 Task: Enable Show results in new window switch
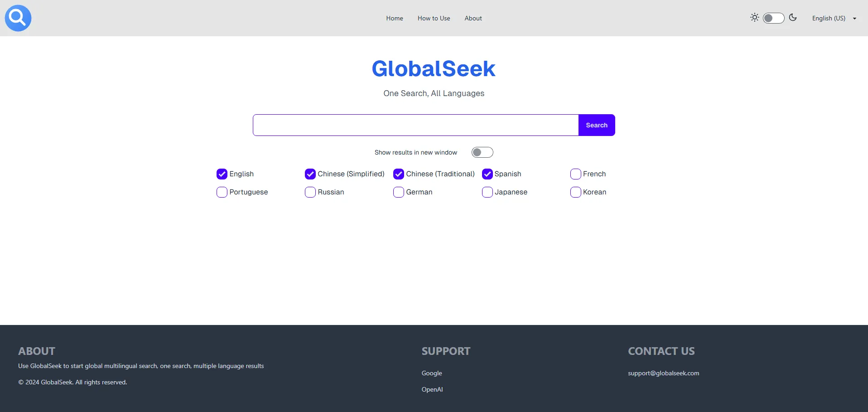[482, 152]
